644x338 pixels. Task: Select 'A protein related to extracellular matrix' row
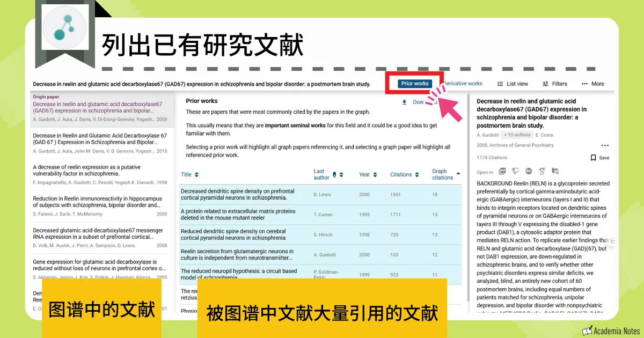click(320, 215)
